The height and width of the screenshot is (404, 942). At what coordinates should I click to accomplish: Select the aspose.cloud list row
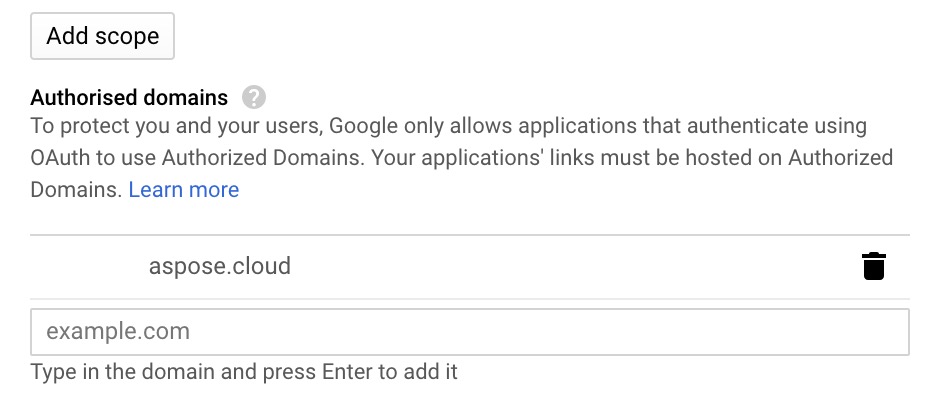point(470,266)
